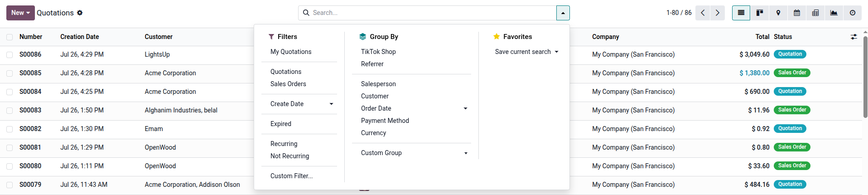Apply the Not Recurring filter
The height and width of the screenshot is (195, 868).
tap(290, 156)
